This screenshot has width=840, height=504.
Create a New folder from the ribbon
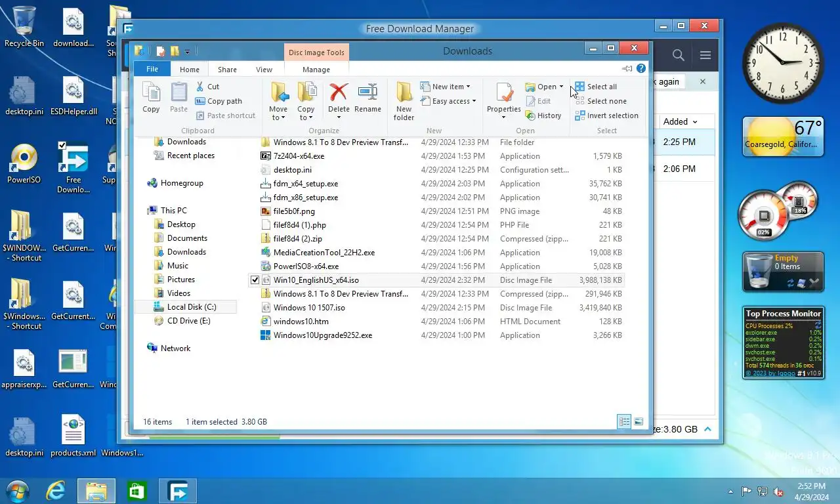coord(404,102)
